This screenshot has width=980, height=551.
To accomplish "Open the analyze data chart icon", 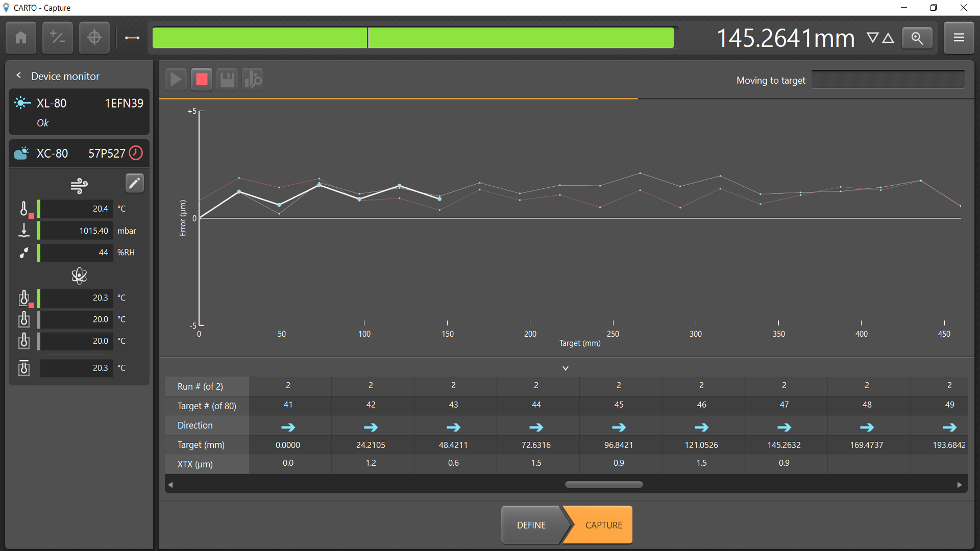I will tap(253, 80).
